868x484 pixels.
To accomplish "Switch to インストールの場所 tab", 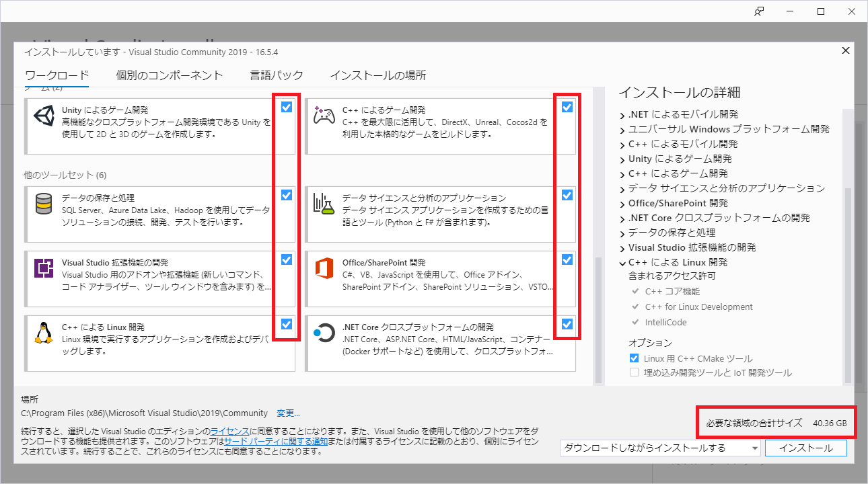I will point(377,75).
